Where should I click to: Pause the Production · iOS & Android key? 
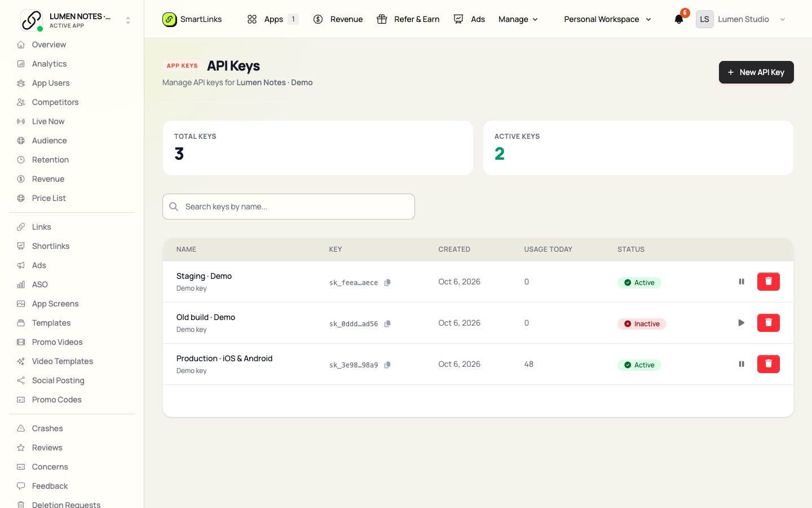[742, 364]
